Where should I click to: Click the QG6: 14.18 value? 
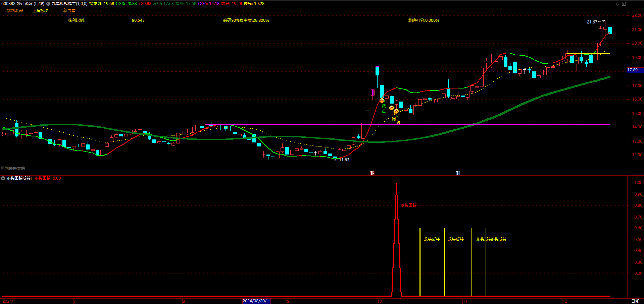pyautogui.click(x=209, y=4)
